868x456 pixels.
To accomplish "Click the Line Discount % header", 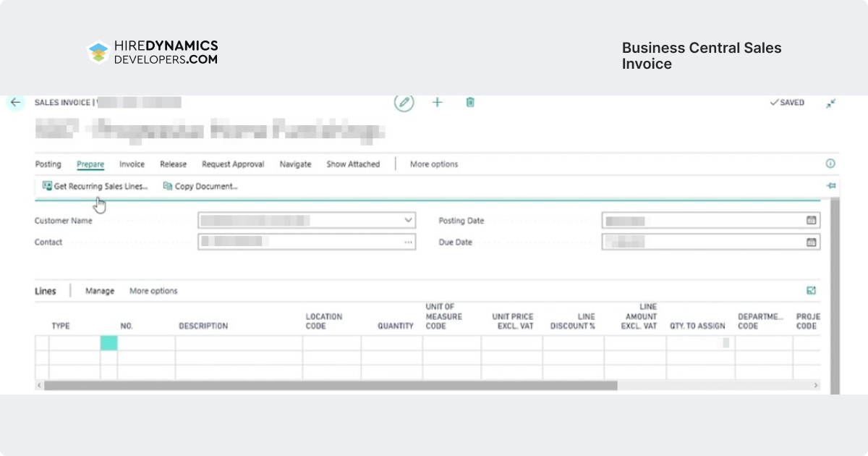I will pos(572,321).
